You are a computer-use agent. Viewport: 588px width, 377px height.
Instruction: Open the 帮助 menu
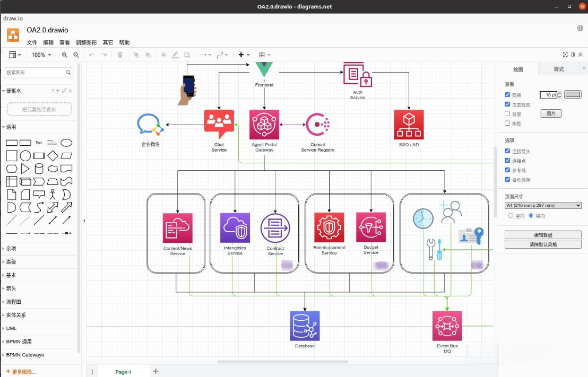pyautogui.click(x=124, y=42)
